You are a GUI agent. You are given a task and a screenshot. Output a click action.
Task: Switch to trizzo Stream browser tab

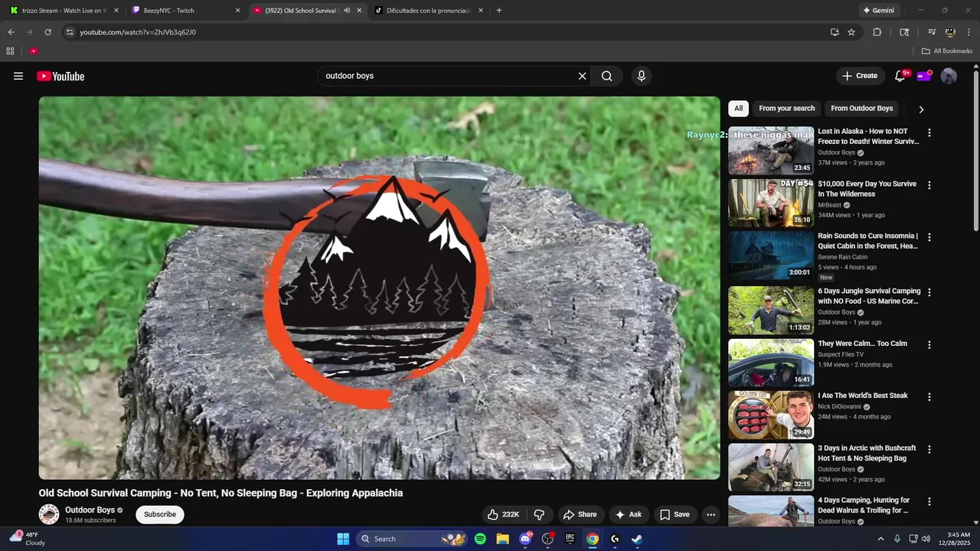[x=63, y=11]
